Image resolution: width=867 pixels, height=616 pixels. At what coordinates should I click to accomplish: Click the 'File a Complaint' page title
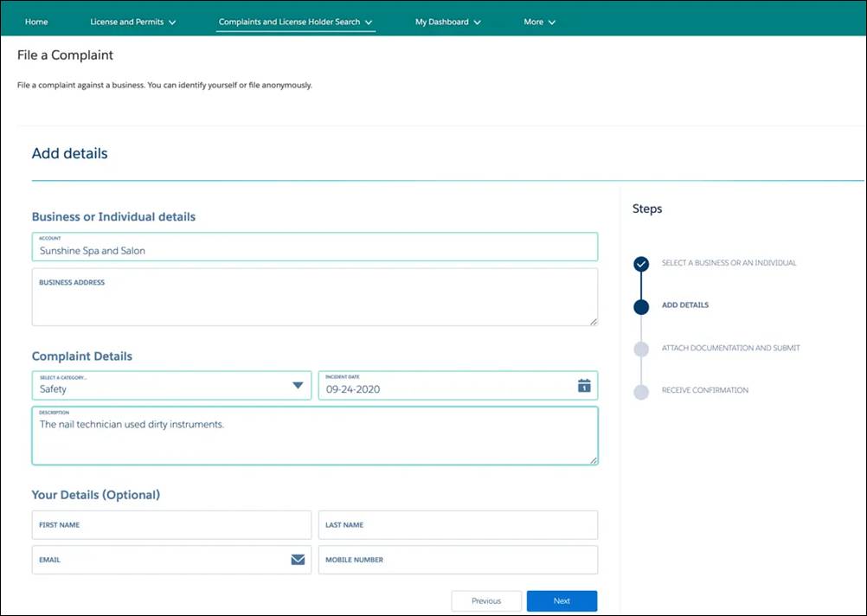click(65, 55)
